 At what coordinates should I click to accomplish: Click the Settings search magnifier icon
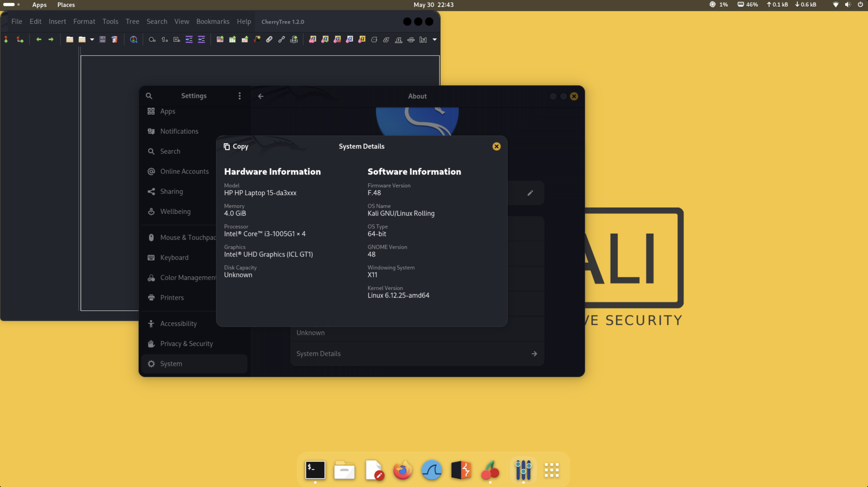click(149, 96)
